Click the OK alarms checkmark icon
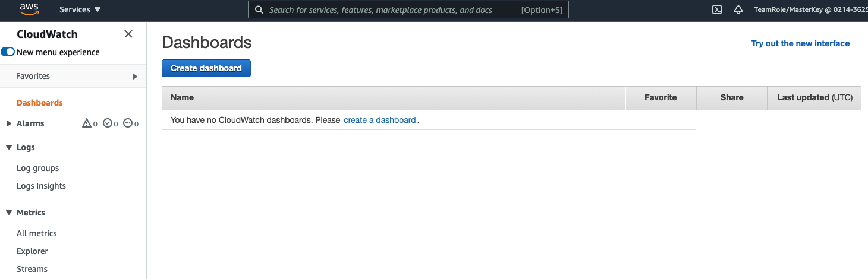 coord(108,123)
